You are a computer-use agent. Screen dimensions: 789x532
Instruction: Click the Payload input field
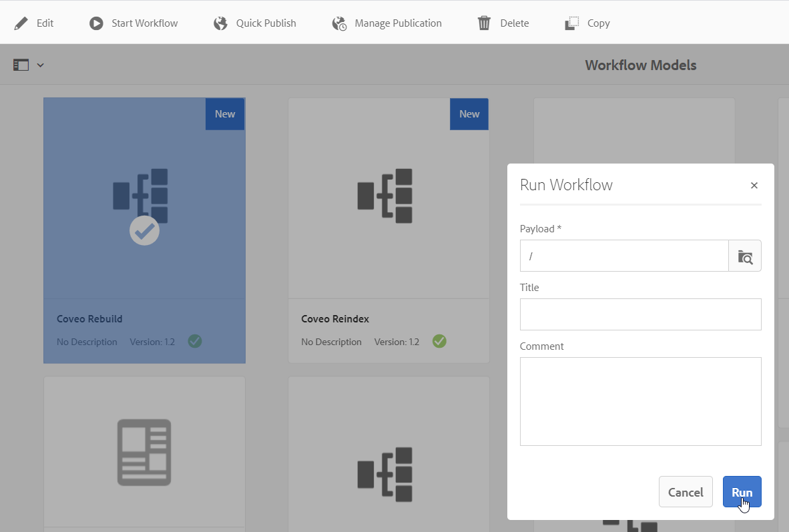(x=624, y=256)
